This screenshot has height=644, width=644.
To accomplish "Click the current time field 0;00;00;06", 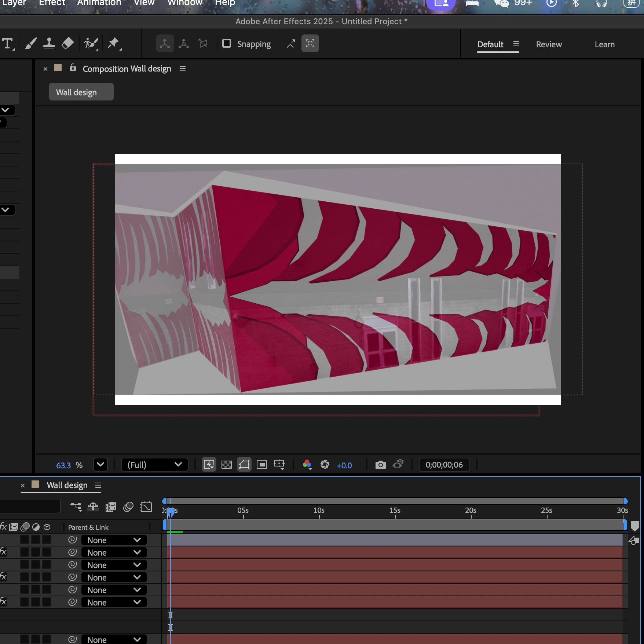I will pyautogui.click(x=444, y=464).
